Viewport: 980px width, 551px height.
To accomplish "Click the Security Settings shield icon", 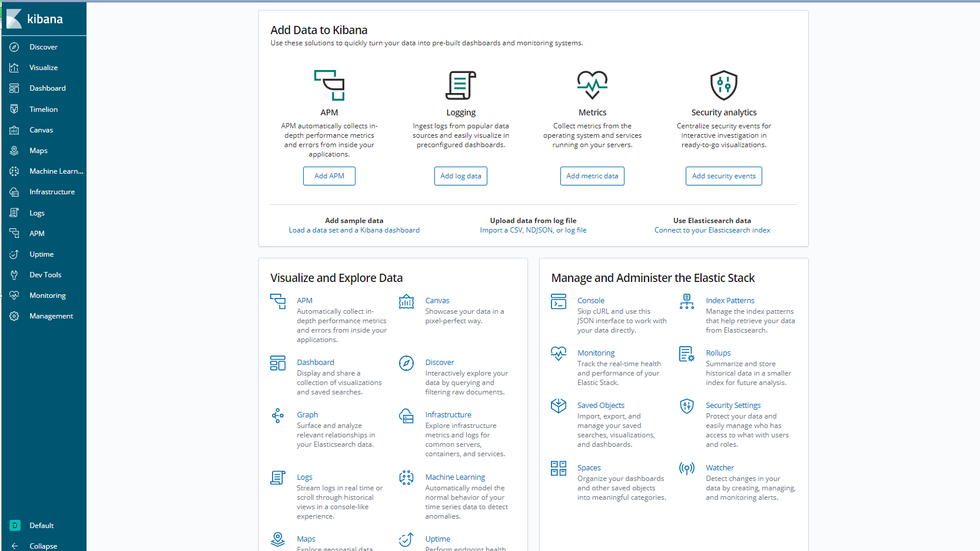I will pos(687,406).
